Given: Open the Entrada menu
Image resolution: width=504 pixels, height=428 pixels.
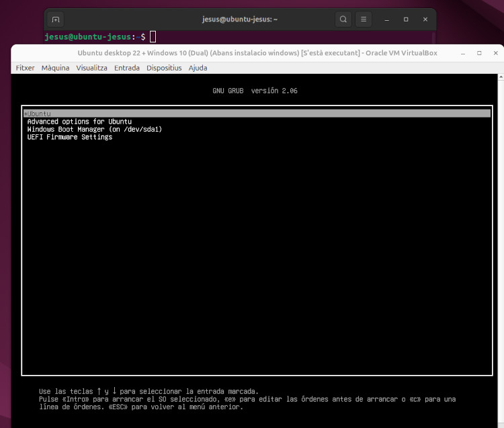Looking at the screenshot, I should 127,68.
